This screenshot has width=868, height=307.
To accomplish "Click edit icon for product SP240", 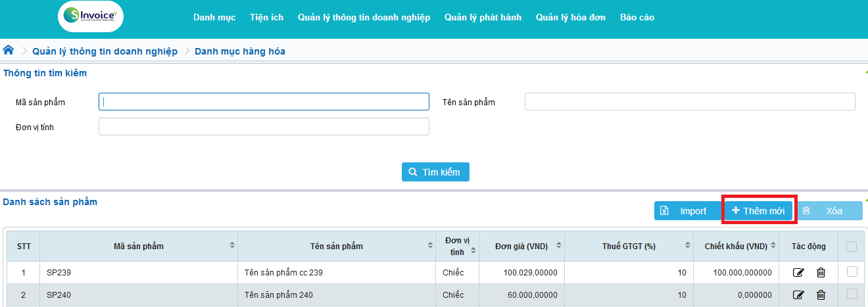I will coord(799,295).
